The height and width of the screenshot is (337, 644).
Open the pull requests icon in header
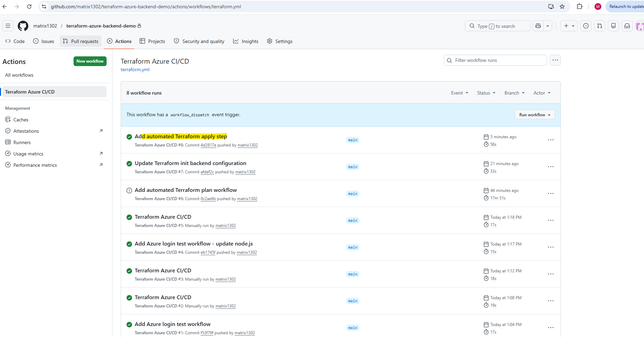(x=600, y=26)
